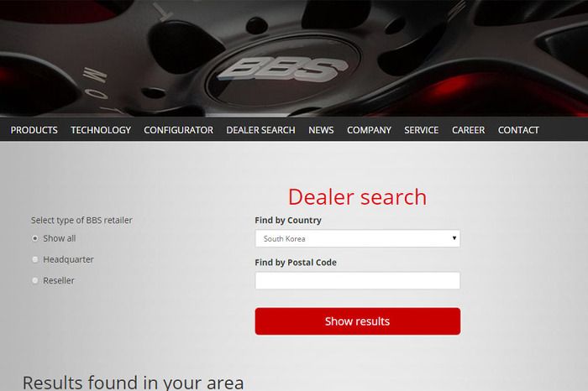
Task: Open the Products menu
Action: click(34, 130)
